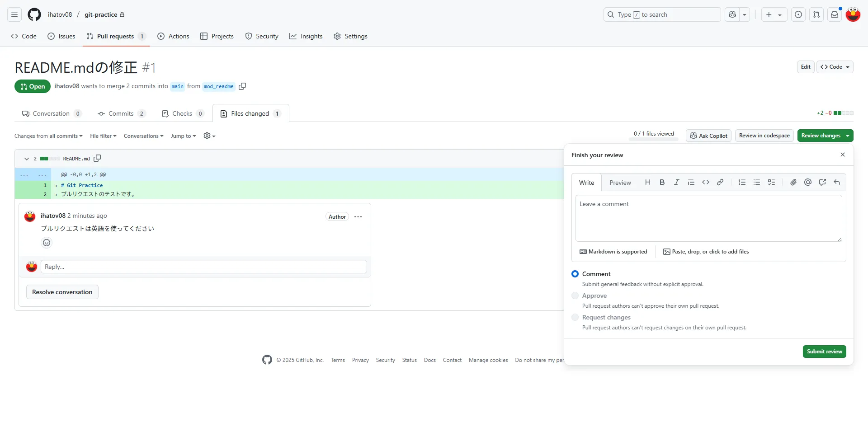This screenshot has width=868, height=427.
Task: Open the pull requests icon in header
Action: 816,14
